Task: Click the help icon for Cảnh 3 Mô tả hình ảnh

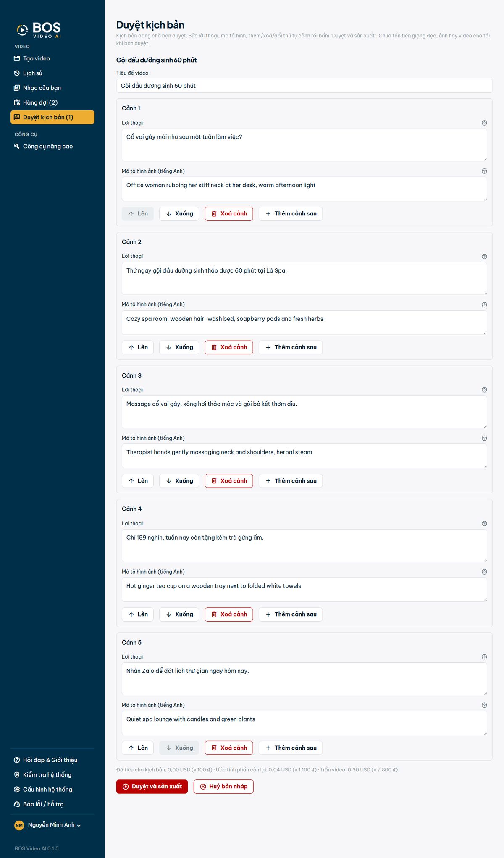Action: pos(484,438)
